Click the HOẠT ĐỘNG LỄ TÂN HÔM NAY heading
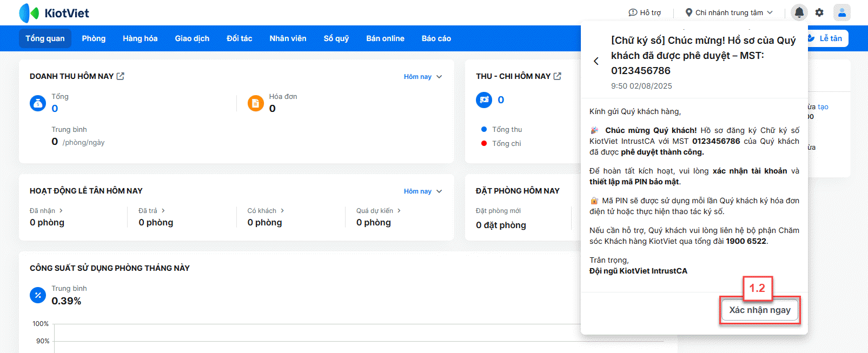 point(86,191)
